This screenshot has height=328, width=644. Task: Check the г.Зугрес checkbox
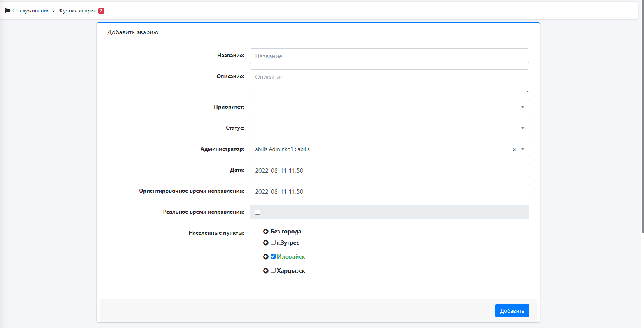click(273, 242)
